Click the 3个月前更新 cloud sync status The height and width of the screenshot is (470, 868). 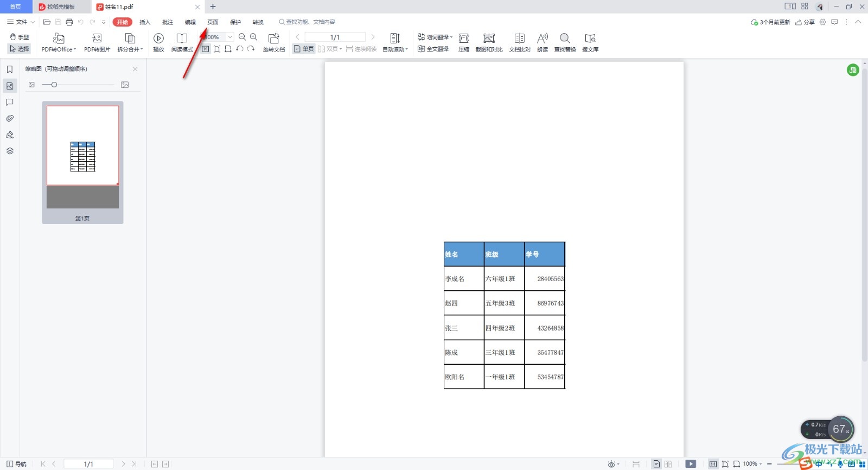tap(770, 22)
